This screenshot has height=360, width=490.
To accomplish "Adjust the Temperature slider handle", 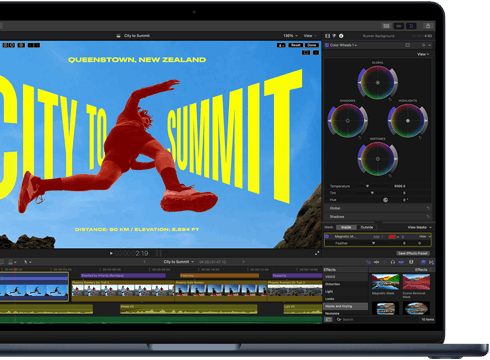I will pos(367,186).
